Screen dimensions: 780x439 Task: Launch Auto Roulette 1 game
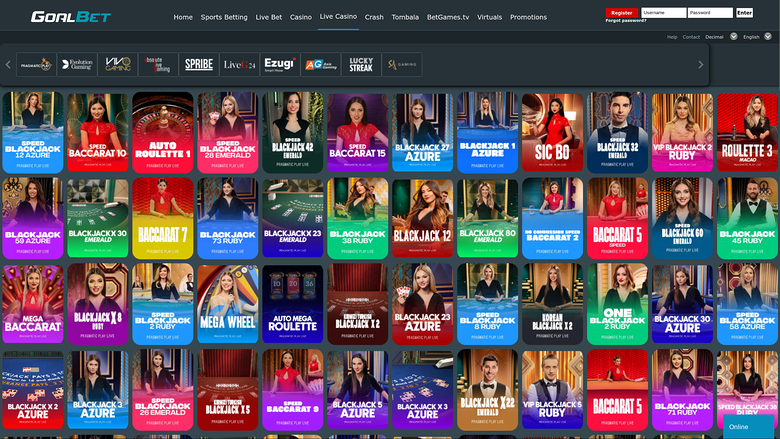point(163,132)
